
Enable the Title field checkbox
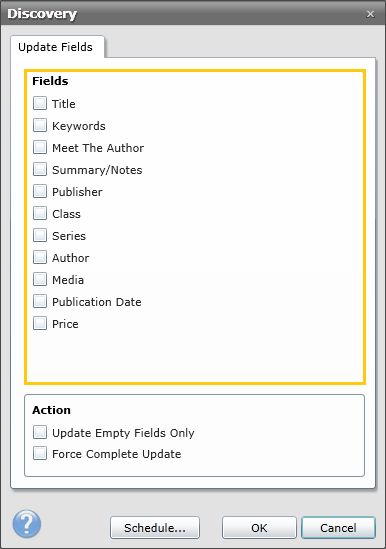coord(40,103)
